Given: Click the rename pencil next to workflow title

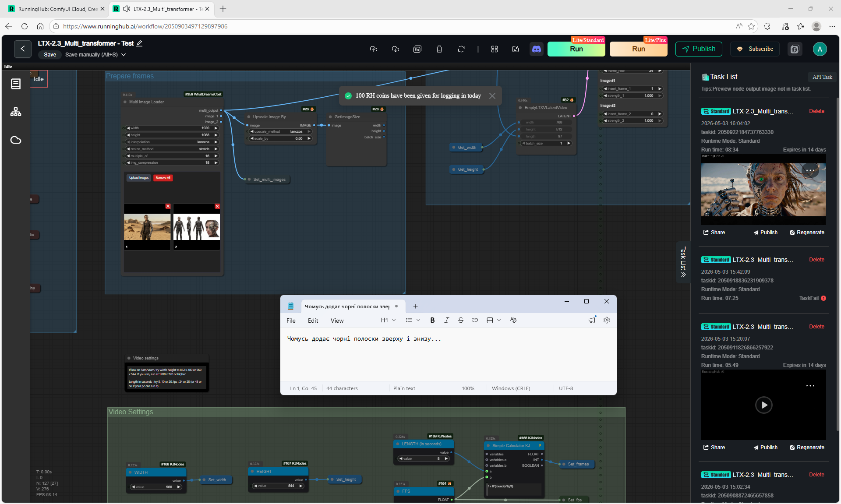Looking at the screenshot, I should (x=140, y=43).
